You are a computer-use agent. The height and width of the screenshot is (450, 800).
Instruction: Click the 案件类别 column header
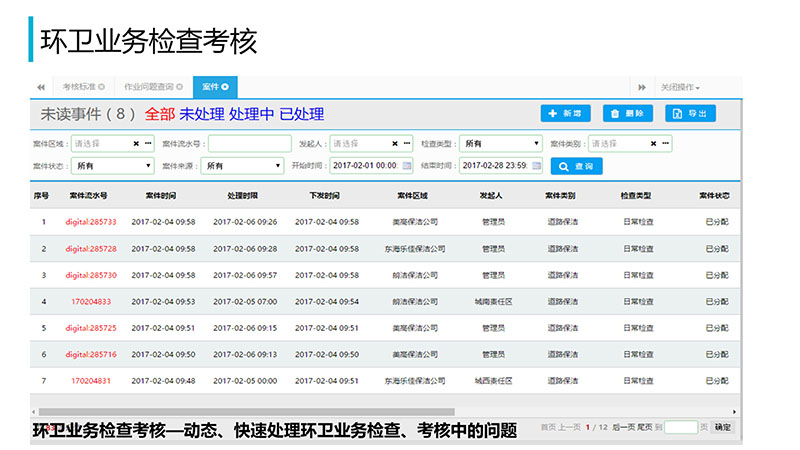pyautogui.click(x=560, y=195)
